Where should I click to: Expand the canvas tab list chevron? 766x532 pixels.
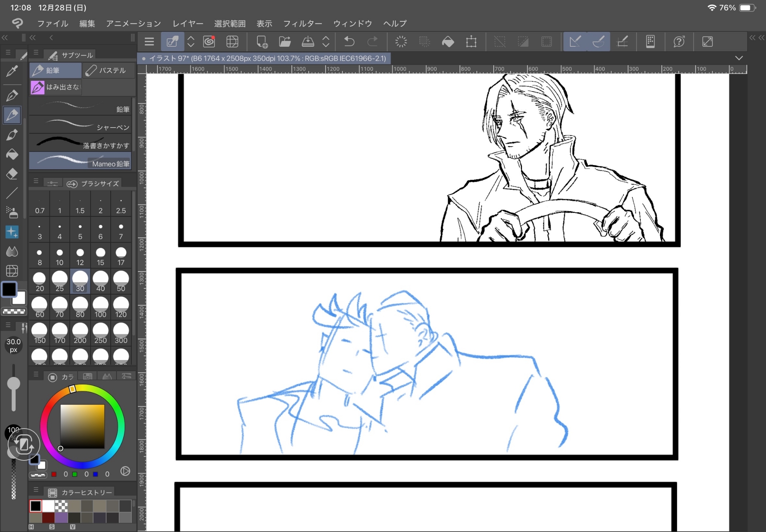pyautogui.click(x=739, y=58)
